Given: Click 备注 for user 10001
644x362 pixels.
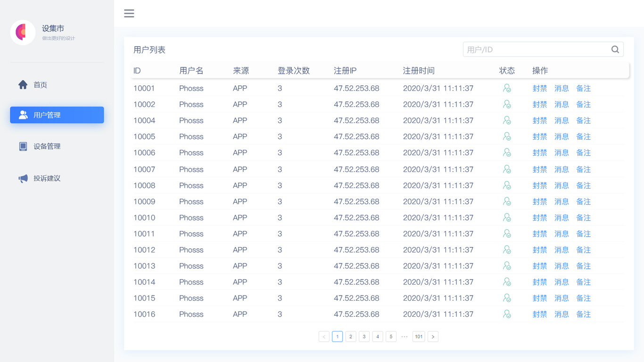Looking at the screenshot, I should 584,88.
